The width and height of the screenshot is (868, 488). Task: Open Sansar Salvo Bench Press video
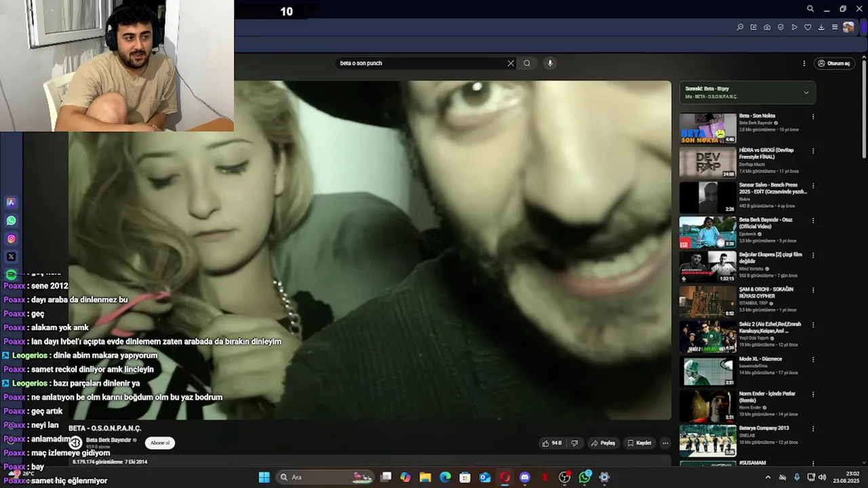click(x=707, y=197)
